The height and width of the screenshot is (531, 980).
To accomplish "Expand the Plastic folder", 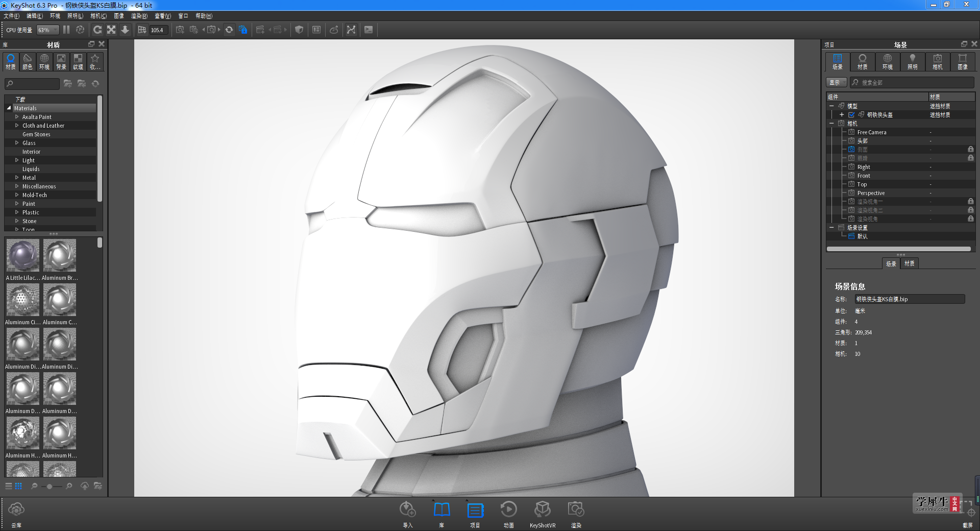I will tap(17, 212).
